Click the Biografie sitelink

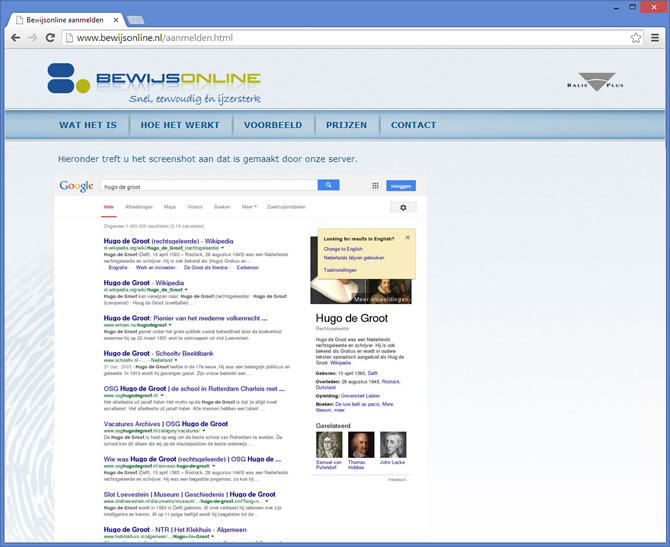pos(118,268)
